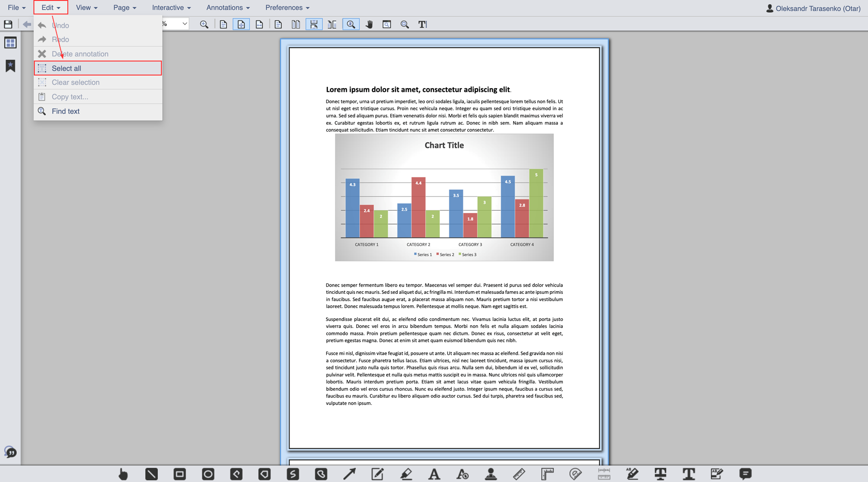Toggle the continuous page layout button

point(314,24)
